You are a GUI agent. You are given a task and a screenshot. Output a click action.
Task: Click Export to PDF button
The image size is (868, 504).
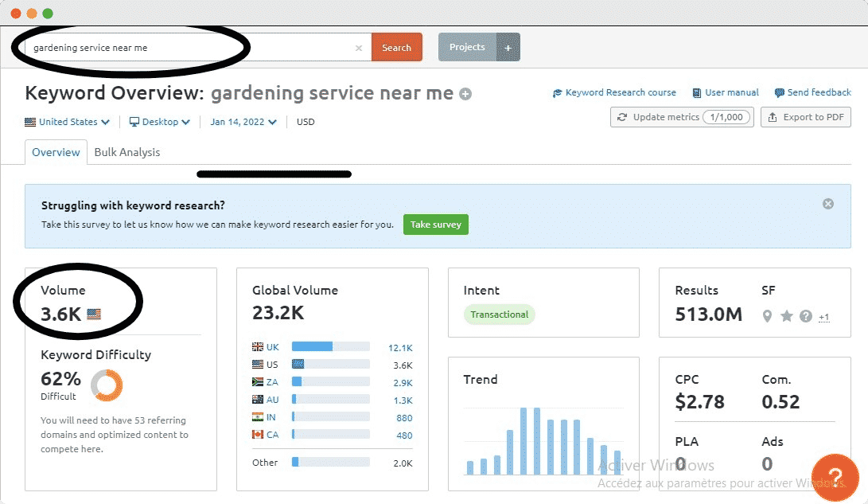tap(806, 117)
